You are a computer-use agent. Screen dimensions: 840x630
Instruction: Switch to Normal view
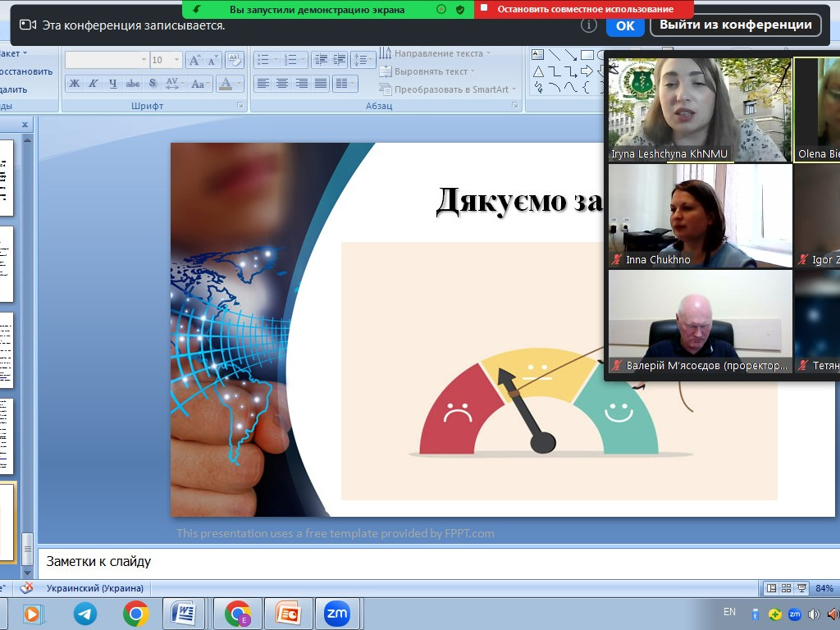(x=771, y=588)
